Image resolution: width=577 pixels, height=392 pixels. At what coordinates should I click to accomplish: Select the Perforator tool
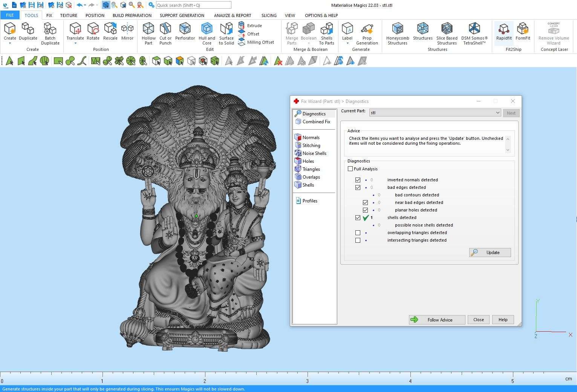tap(185, 29)
